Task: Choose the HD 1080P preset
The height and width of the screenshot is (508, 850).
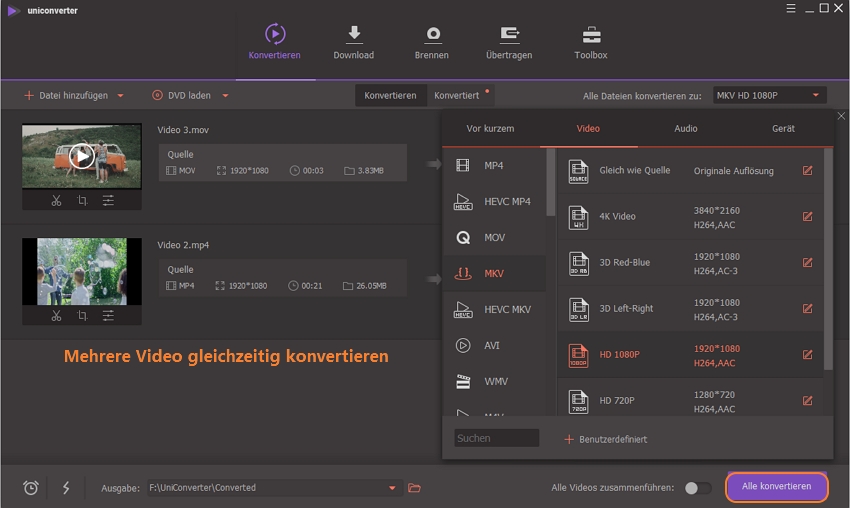Action: tap(690, 355)
